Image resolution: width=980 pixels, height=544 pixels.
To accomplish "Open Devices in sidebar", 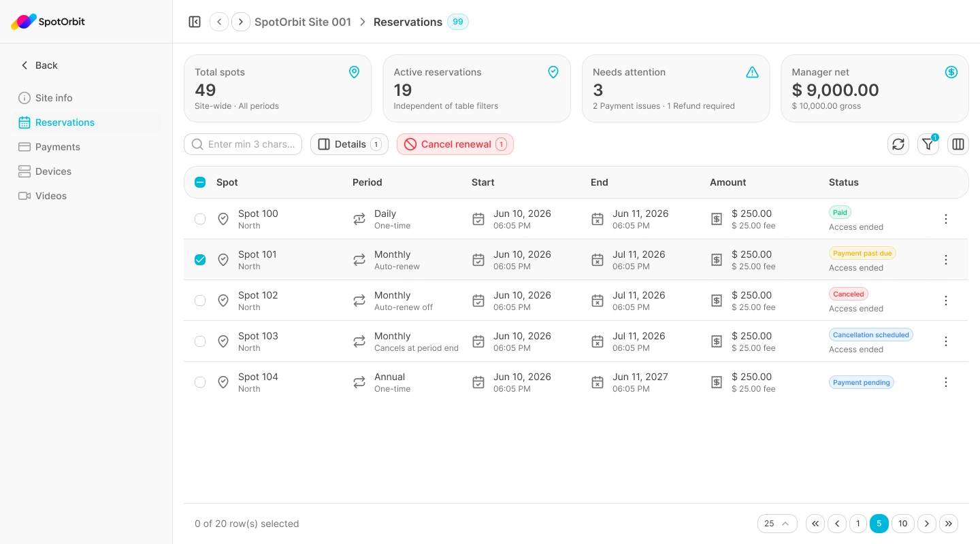I will pos(87,171).
